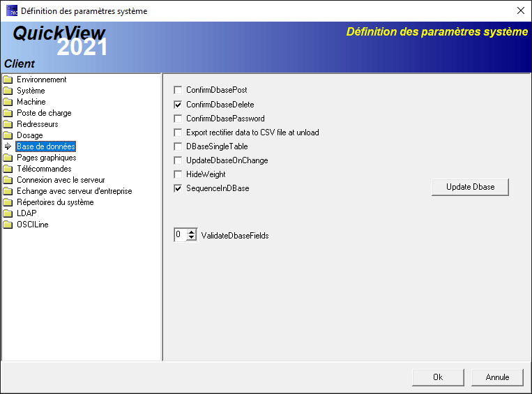The height and width of the screenshot is (394, 532).
Task: Click the application icon in the title bar
Action: pos(12,10)
